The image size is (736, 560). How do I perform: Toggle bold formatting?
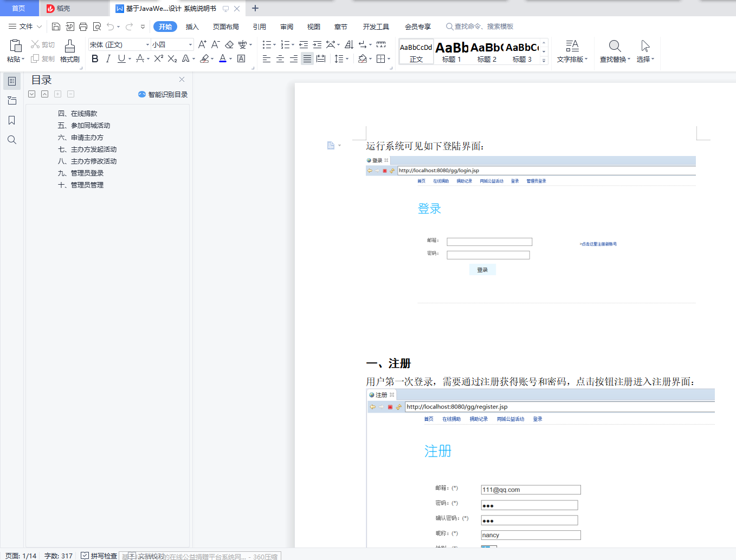coord(95,58)
